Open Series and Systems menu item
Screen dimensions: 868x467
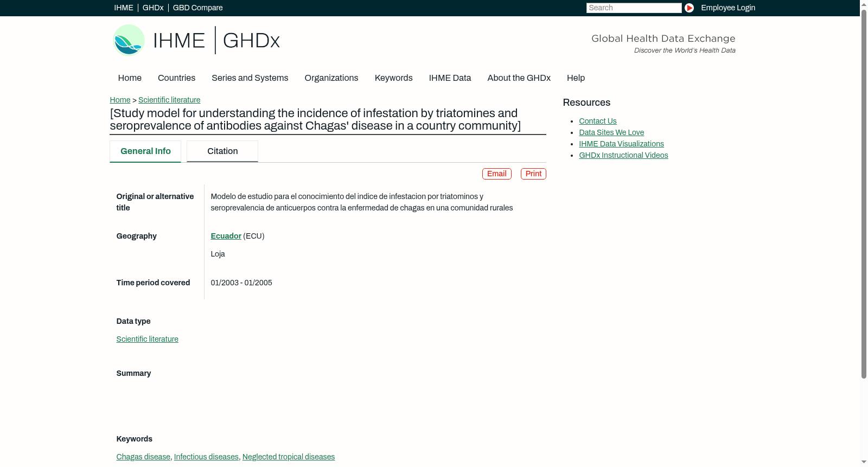click(x=250, y=78)
